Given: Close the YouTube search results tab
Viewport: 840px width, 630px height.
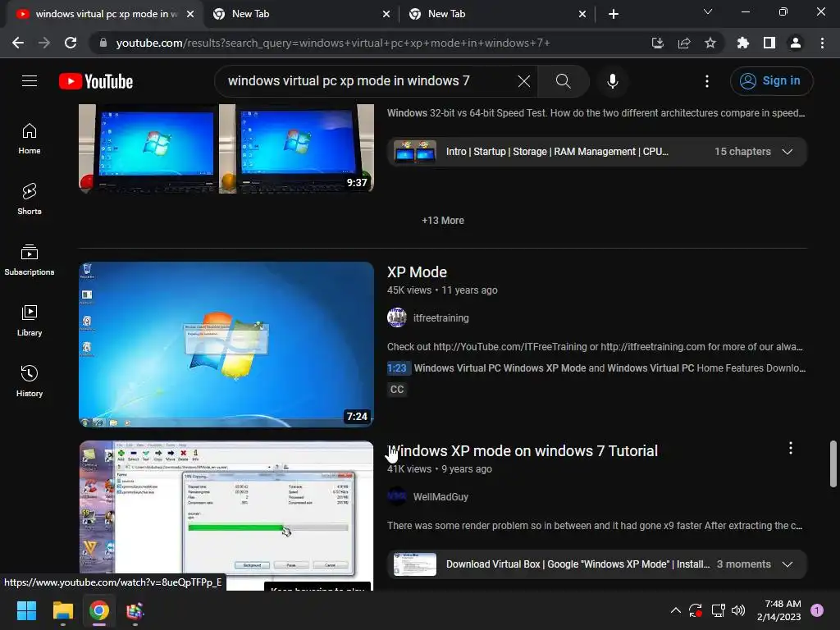Looking at the screenshot, I should [190, 15].
